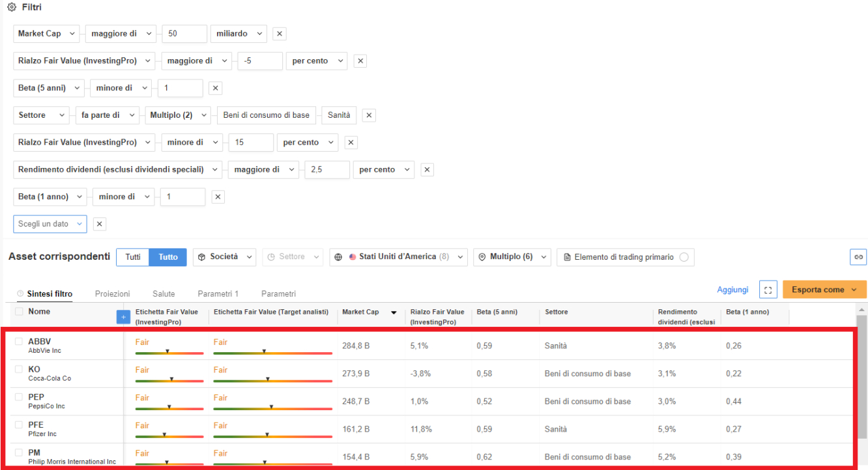The width and height of the screenshot is (868, 470).
Task: Delete the Beta (1 anno) filter
Action: pyautogui.click(x=218, y=197)
